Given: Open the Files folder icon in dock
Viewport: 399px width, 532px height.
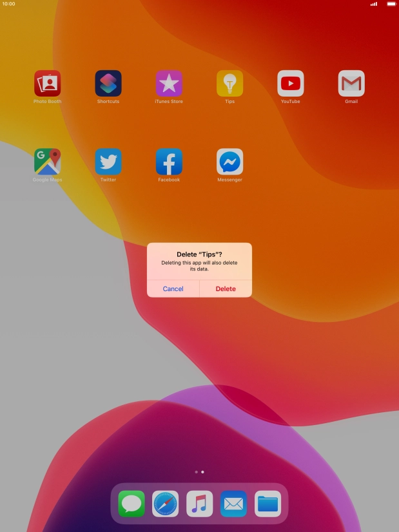Looking at the screenshot, I should pos(268,504).
